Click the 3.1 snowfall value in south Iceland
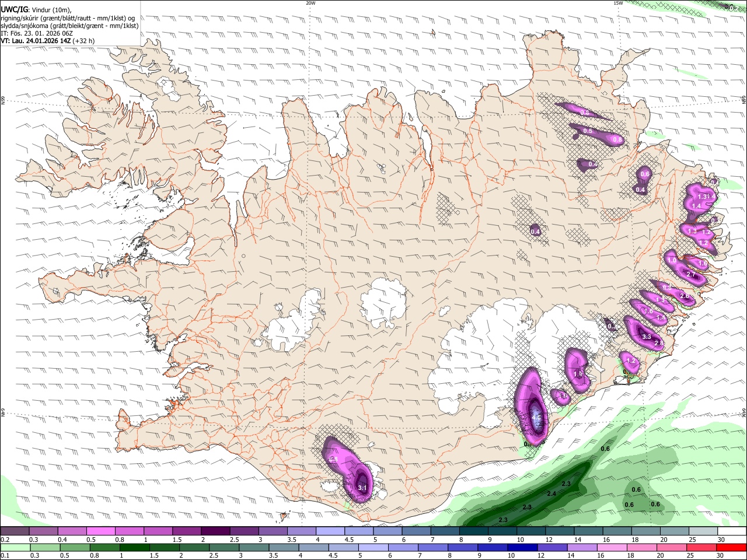The image size is (747, 560). click(x=362, y=488)
